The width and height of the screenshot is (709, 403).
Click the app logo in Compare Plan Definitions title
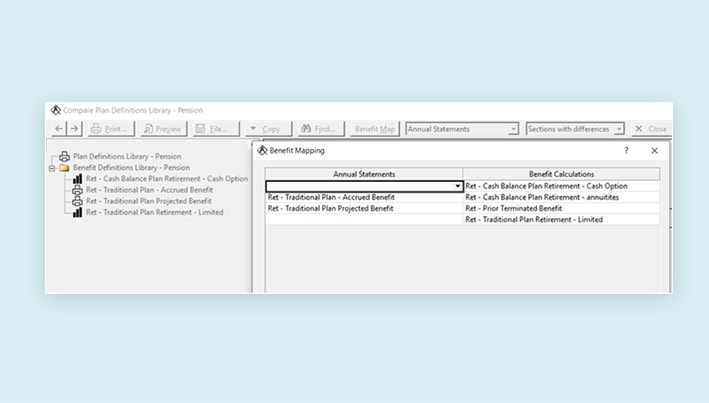coord(56,110)
